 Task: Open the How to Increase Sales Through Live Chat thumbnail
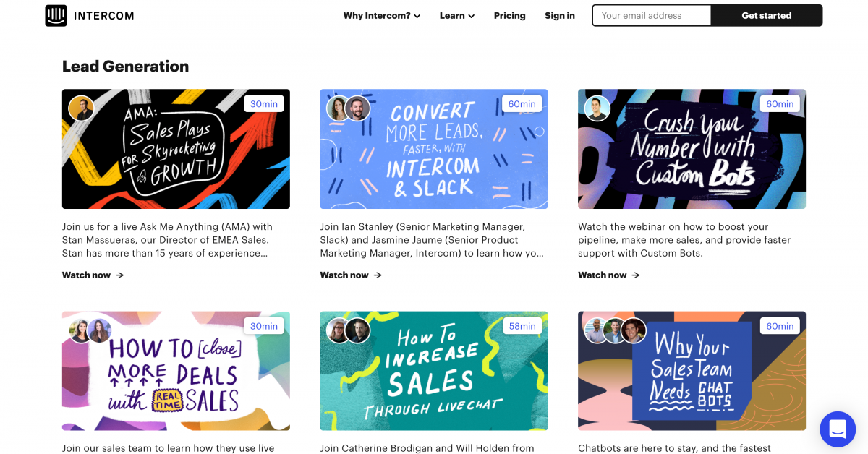[x=434, y=371]
